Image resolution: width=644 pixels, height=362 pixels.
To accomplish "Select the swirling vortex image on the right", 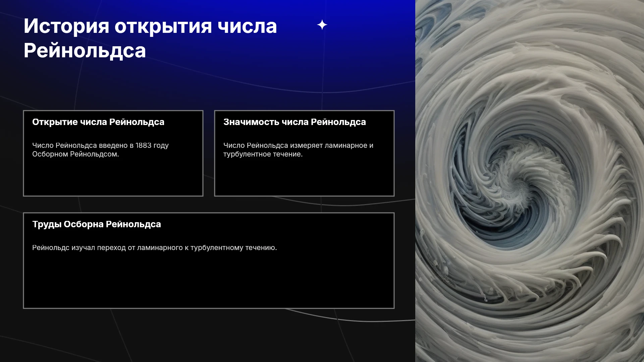I will [530, 181].
